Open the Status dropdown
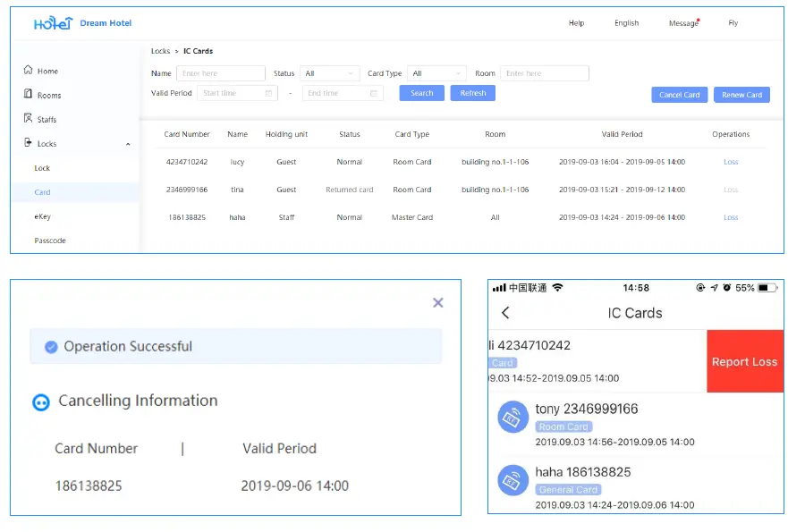The image size is (788, 532). (329, 73)
